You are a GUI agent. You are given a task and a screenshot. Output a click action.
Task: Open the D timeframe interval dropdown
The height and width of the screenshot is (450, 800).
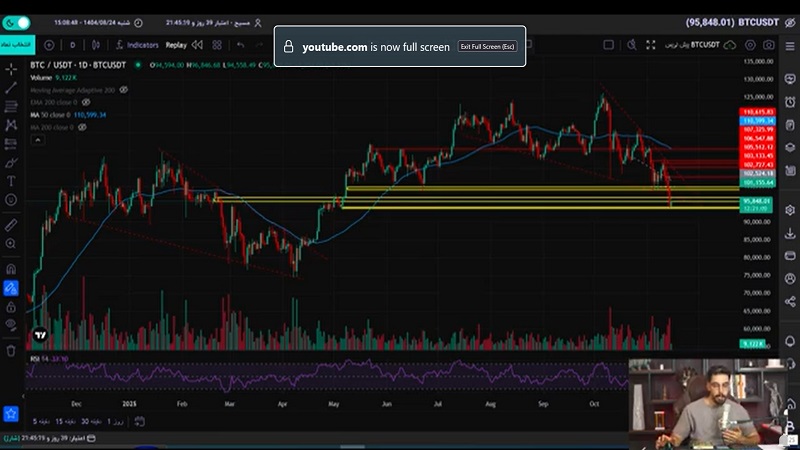pos(72,45)
